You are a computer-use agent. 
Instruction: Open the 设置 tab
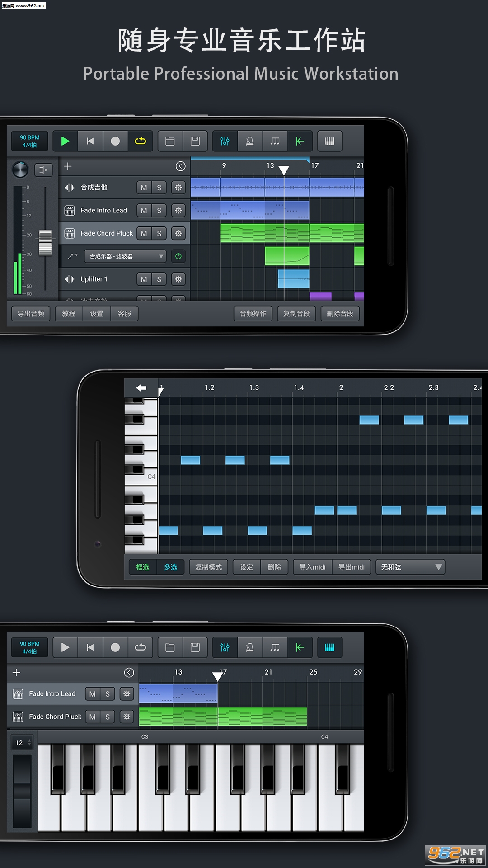click(x=97, y=314)
